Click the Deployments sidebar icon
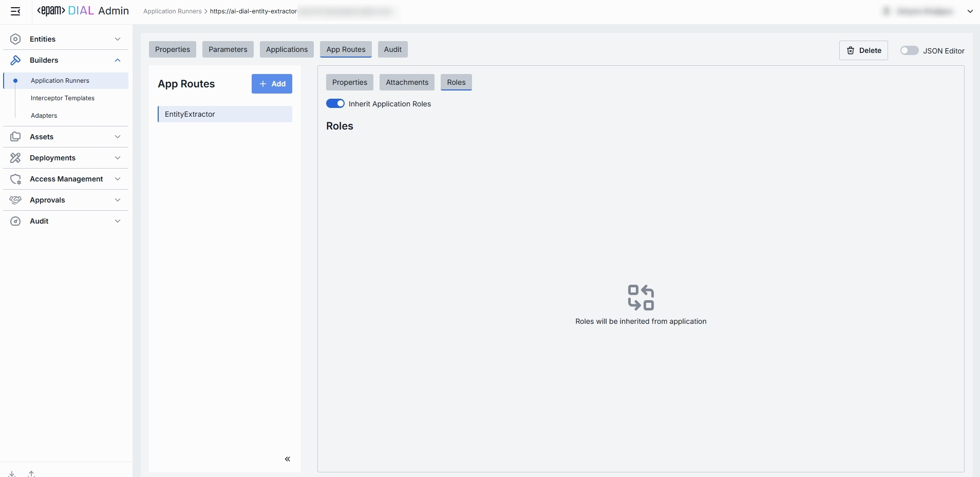The height and width of the screenshot is (477, 980). click(x=15, y=158)
